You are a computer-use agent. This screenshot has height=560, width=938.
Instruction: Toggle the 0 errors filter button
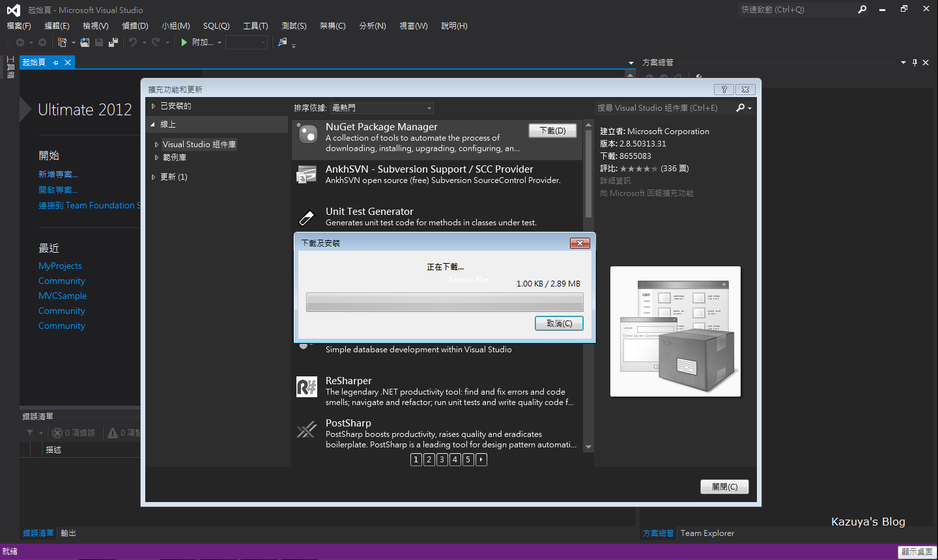point(74,432)
